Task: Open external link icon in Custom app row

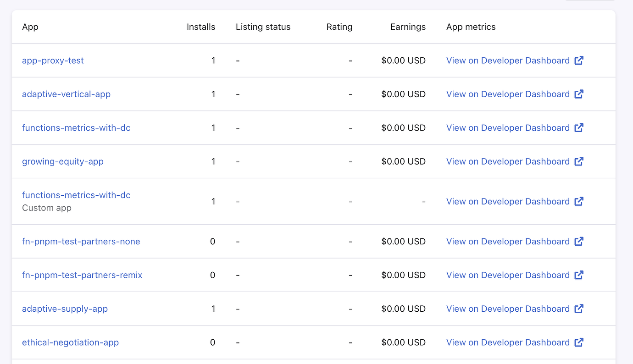Action: 579,201
